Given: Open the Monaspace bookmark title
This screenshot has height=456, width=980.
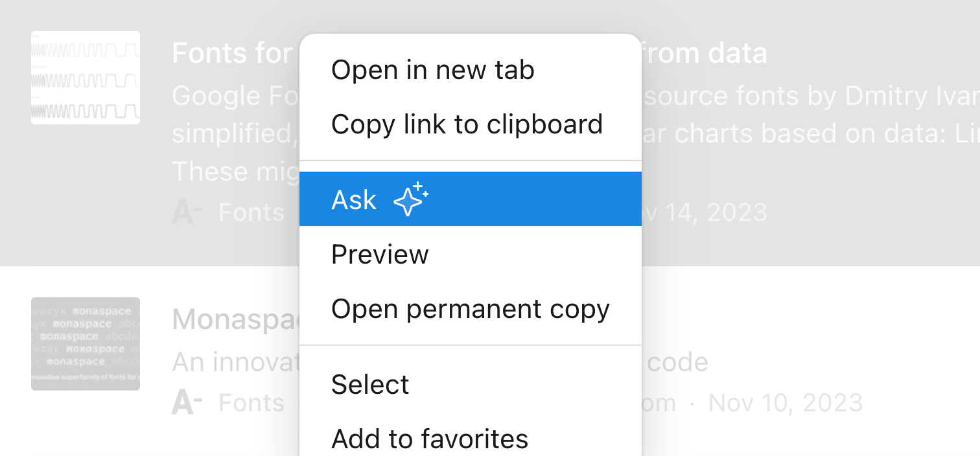Looking at the screenshot, I should (235, 319).
